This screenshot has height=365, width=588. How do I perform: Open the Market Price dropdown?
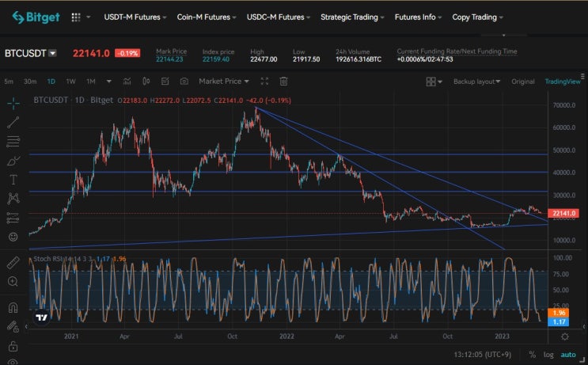[224, 82]
